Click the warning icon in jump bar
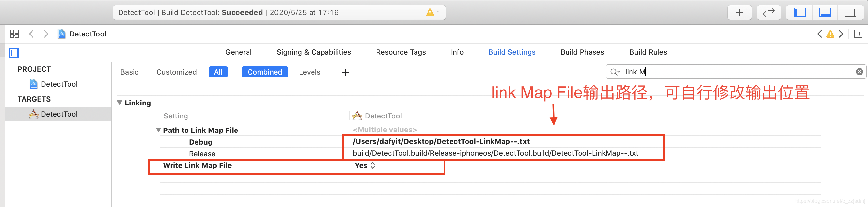868x207 pixels. pyautogui.click(x=830, y=34)
